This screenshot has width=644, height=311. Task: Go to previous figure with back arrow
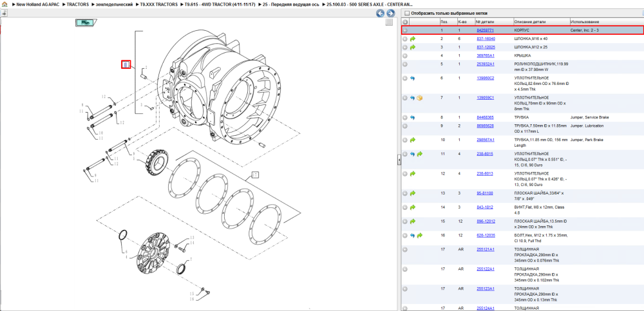pos(381,14)
